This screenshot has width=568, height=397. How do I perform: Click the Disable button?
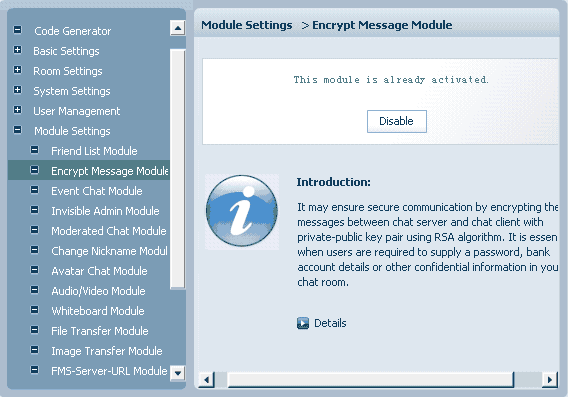[397, 121]
